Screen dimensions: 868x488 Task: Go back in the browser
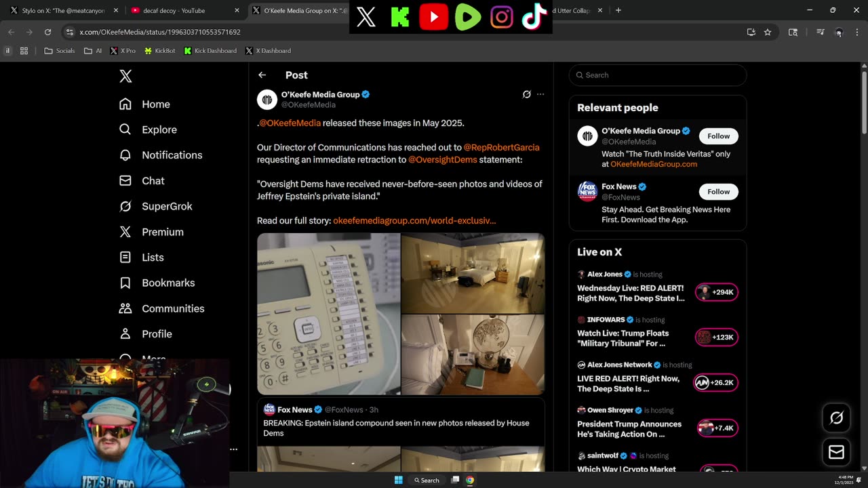(12, 32)
